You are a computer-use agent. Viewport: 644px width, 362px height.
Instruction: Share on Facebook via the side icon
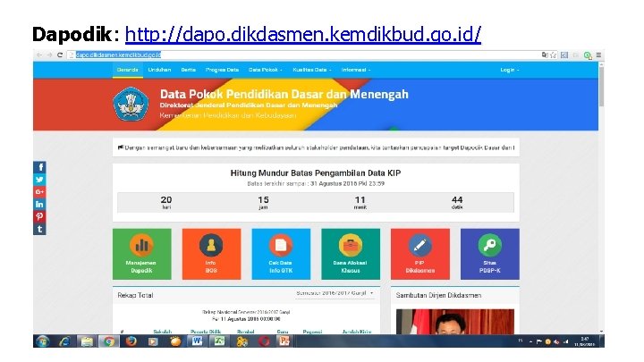point(39,167)
